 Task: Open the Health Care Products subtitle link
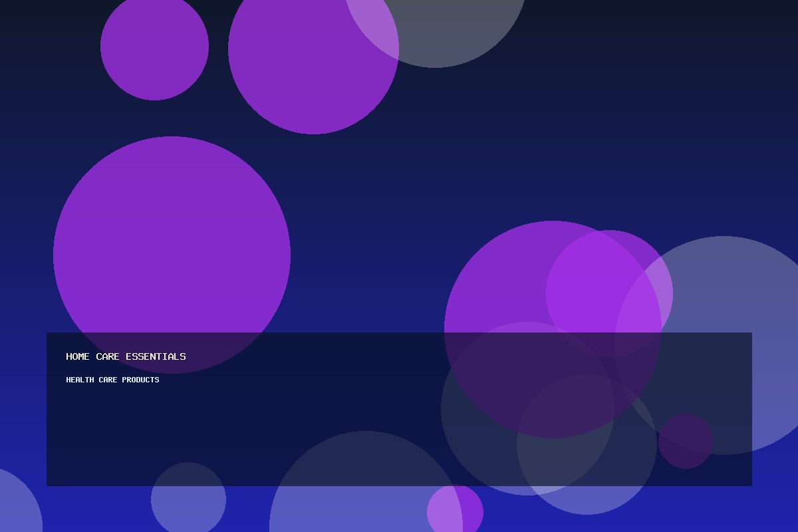click(112, 380)
